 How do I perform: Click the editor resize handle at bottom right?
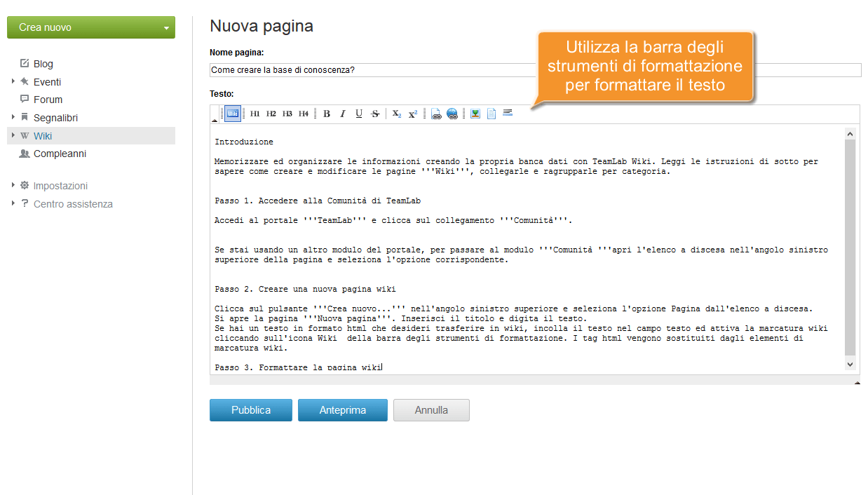[857, 383]
